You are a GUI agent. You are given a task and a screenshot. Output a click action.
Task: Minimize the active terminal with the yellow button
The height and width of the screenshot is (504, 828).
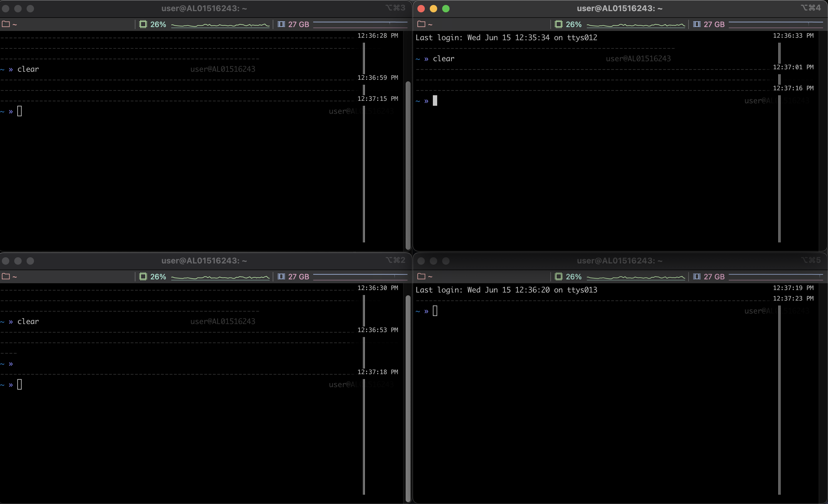click(433, 9)
